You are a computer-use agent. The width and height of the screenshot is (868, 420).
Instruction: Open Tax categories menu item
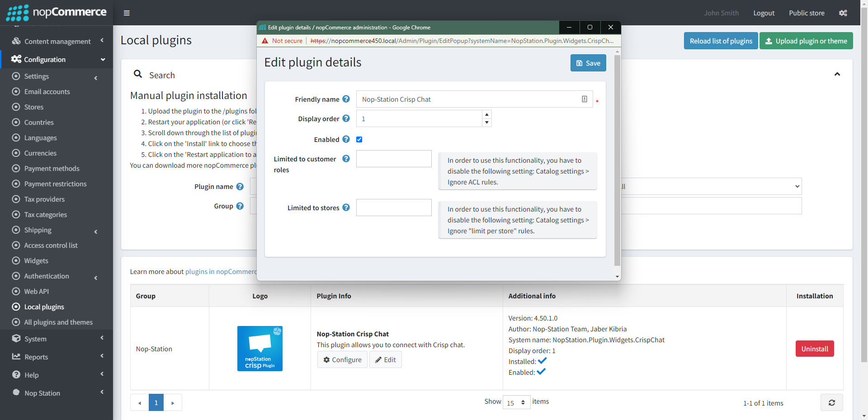[x=45, y=214]
